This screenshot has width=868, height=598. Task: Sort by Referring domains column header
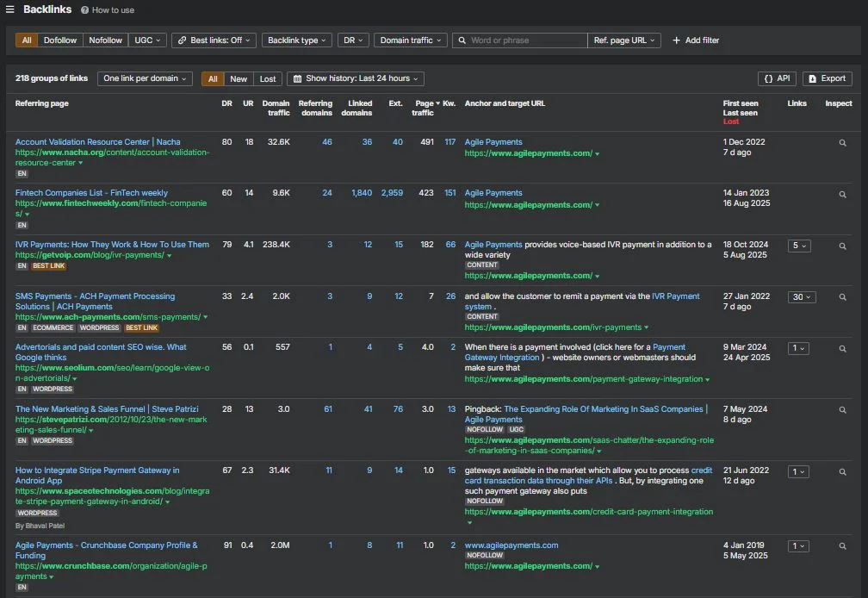[x=315, y=108]
